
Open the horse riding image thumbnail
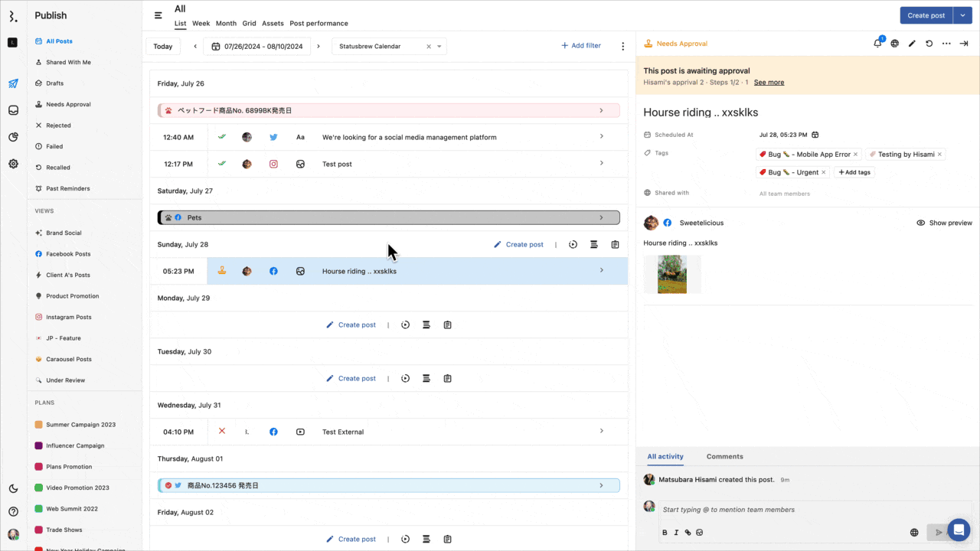click(x=672, y=274)
